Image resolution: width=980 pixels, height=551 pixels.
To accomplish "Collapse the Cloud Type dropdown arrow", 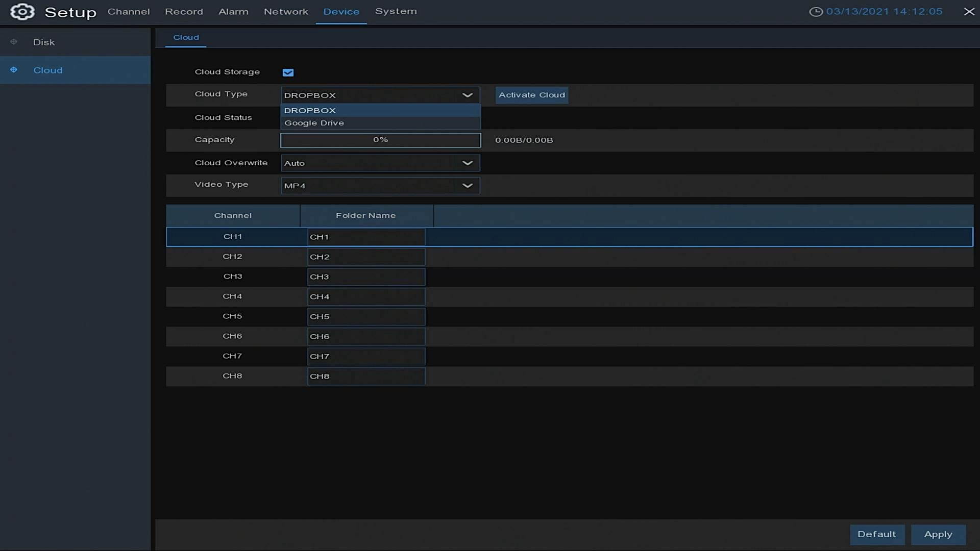I will pos(467,95).
